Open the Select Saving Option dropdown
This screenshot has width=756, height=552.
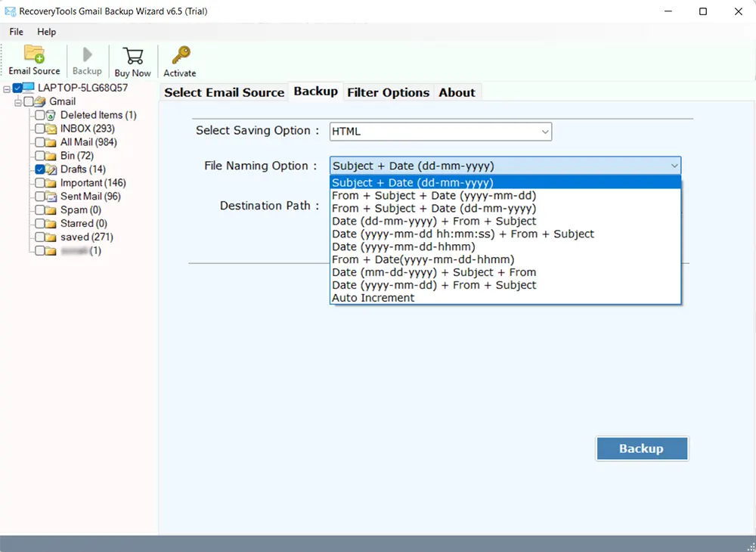441,132
